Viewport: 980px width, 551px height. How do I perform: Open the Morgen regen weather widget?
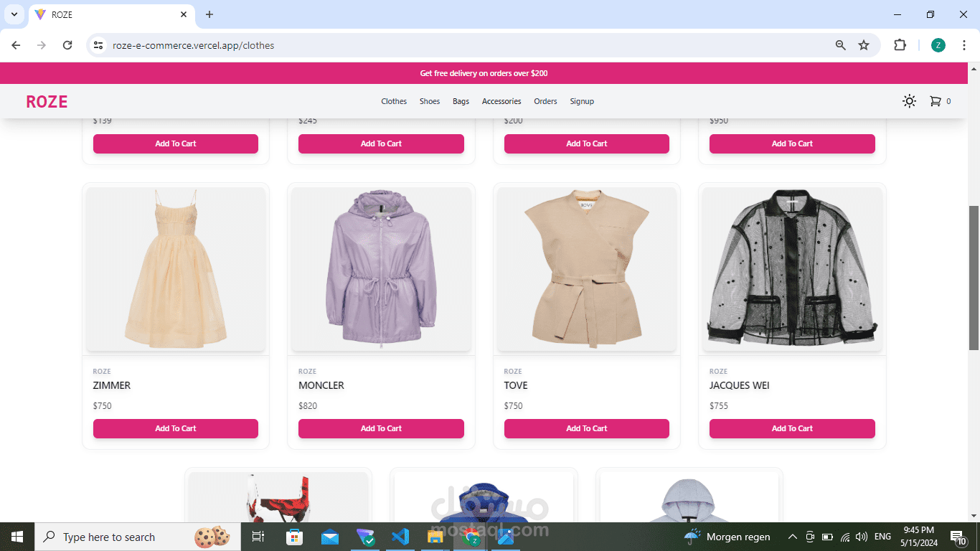coord(727,537)
